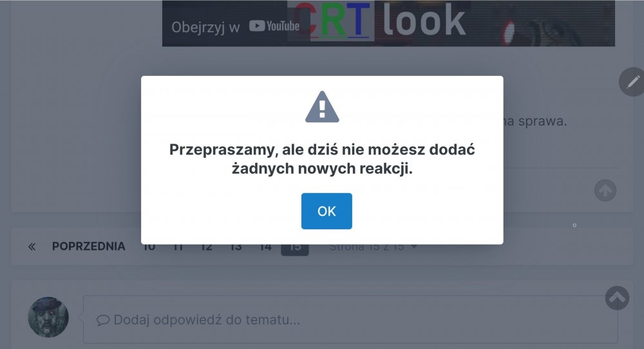The height and width of the screenshot is (349, 644).
Task: Select page 10 in pagination
Action: point(149,249)
